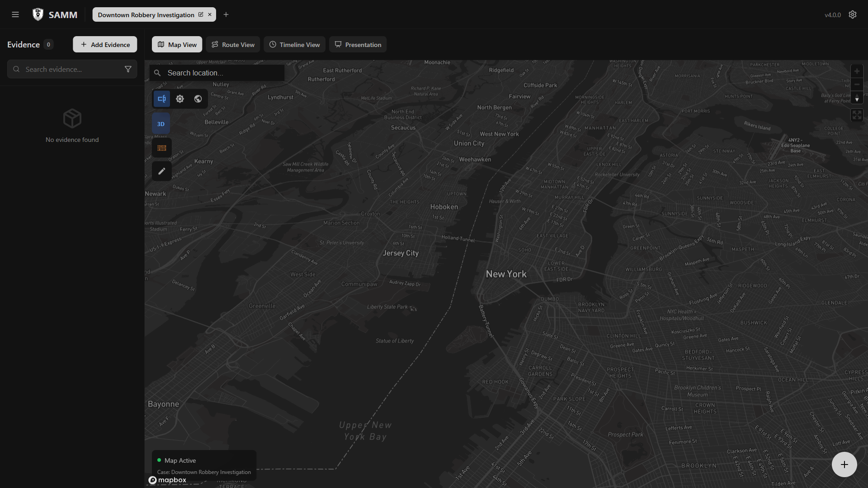Open Presentation mode

pos(358,44)
